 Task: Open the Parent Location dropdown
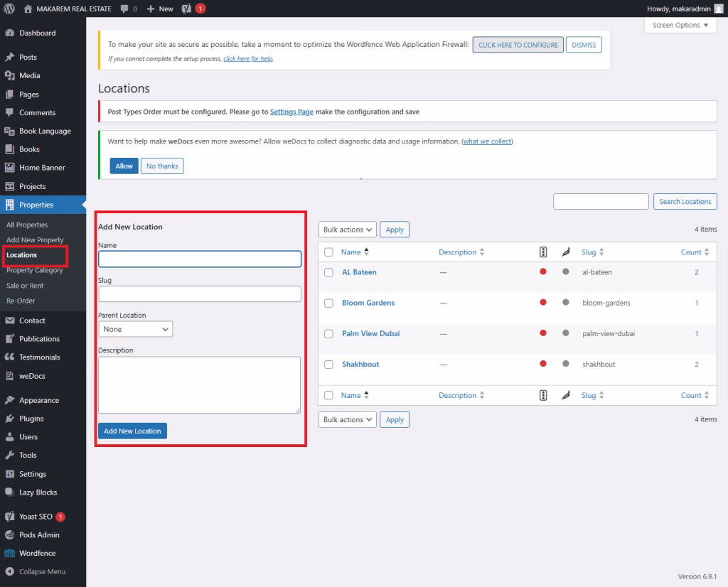click(x=135, y=329)
